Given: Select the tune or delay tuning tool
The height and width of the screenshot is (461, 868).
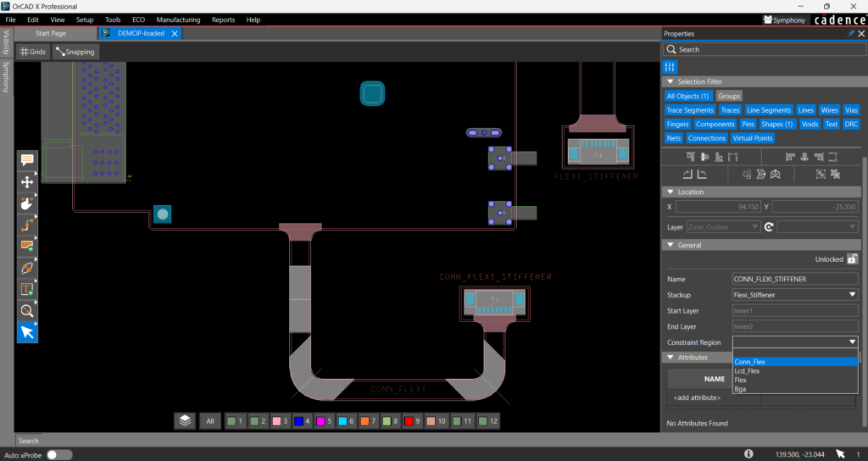Looking at the screenshot, I should pyautogui.click(x=27, y=268).
